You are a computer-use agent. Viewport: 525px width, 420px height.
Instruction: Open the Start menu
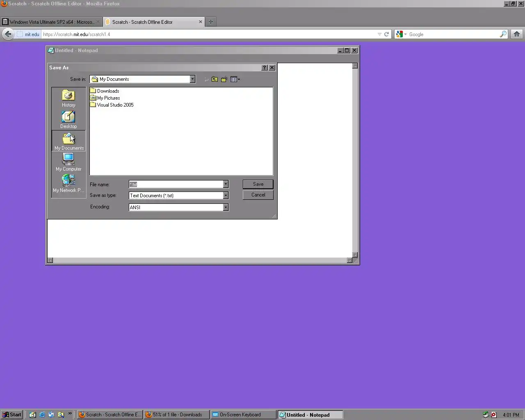[x=11, y=415]
